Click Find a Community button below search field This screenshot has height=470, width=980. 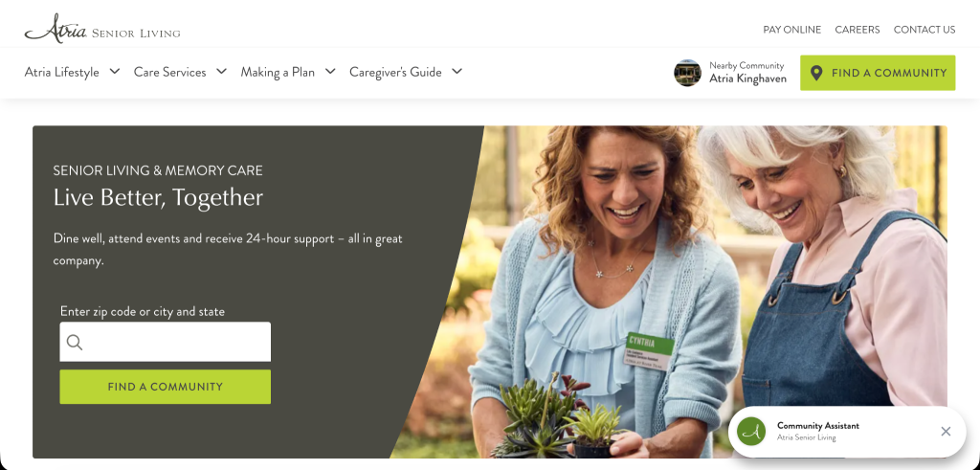point(165,387)
